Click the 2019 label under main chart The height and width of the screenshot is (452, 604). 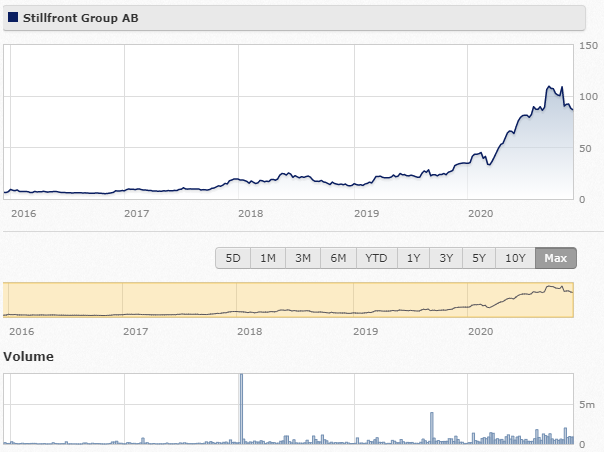(367, 213)
